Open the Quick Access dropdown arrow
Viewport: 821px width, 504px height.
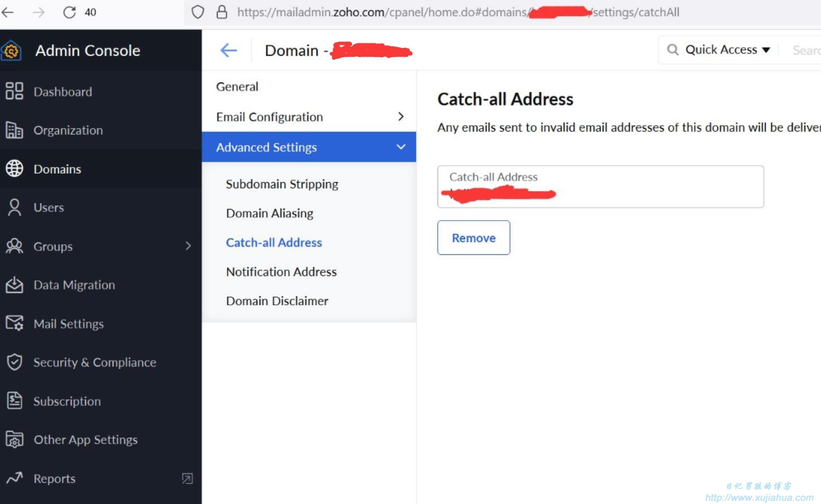(766, 50)
